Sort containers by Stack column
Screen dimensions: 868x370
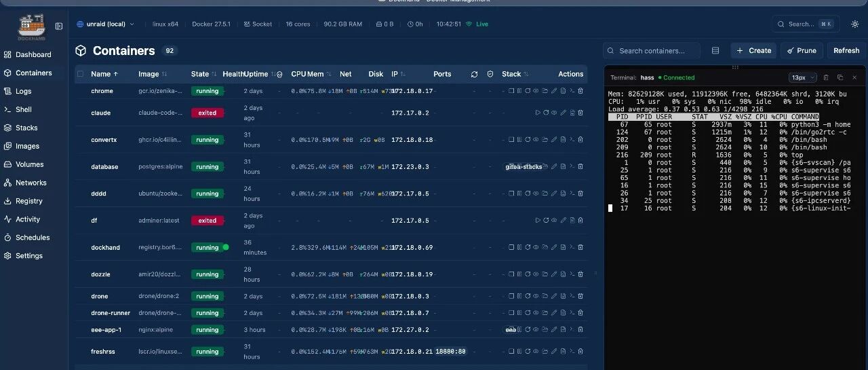515,74
